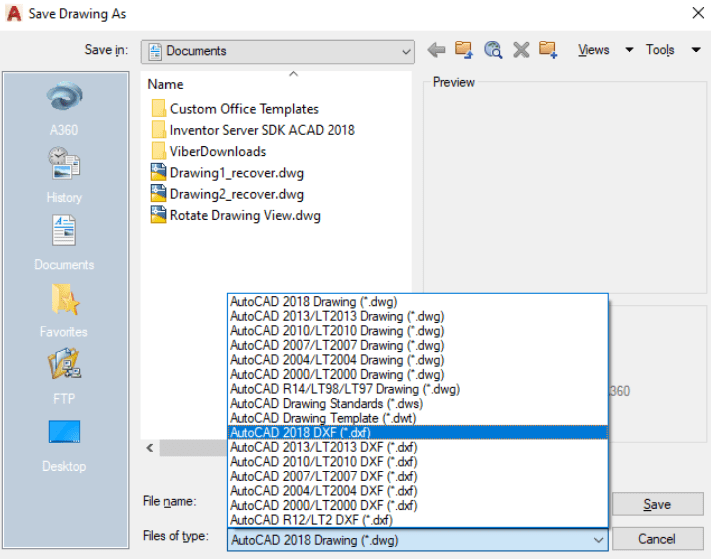
Task: Click the Delete X toolbar icon
Action: pos(521,49)
